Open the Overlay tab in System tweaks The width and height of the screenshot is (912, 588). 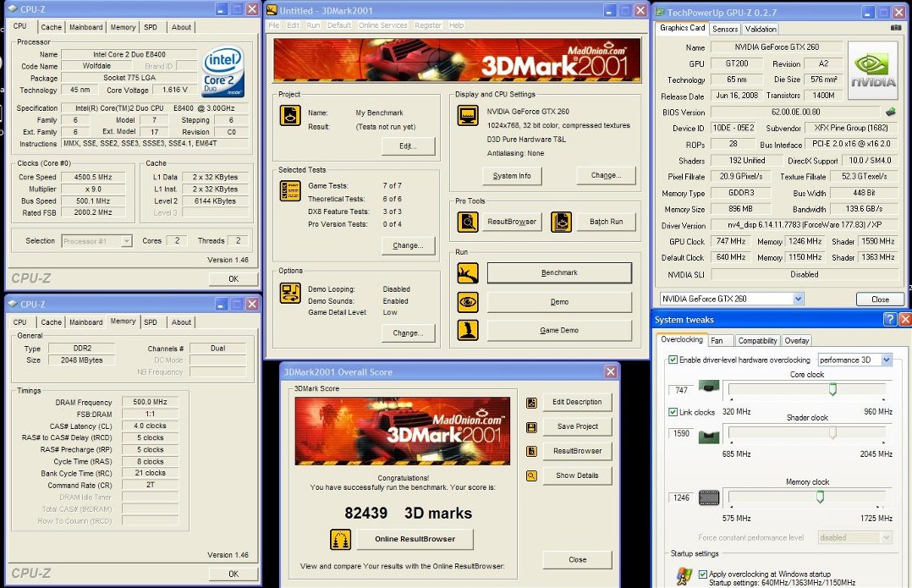[796, 341]
